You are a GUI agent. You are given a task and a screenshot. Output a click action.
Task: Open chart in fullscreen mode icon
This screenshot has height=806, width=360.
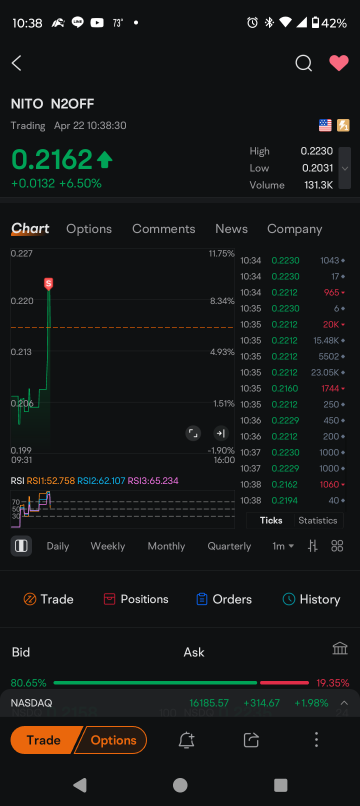tap(193, 433)
